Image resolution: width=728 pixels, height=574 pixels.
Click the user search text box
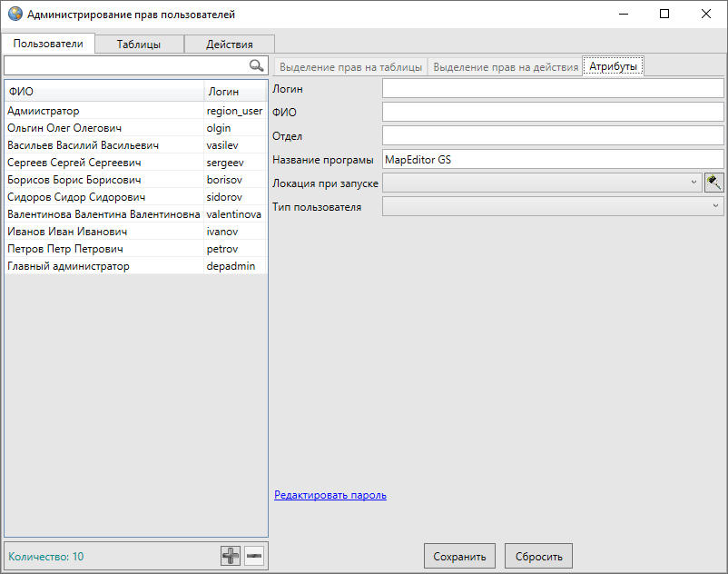click(125, 65)
